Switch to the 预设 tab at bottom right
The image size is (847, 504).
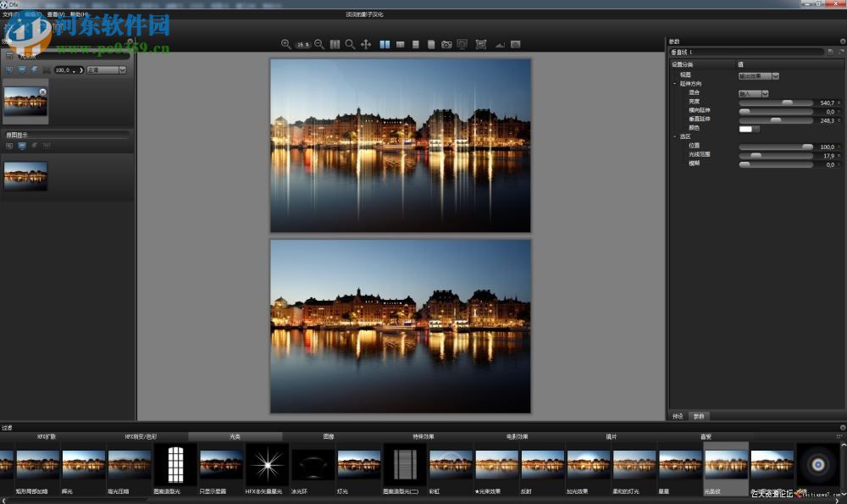pos(678,416)
